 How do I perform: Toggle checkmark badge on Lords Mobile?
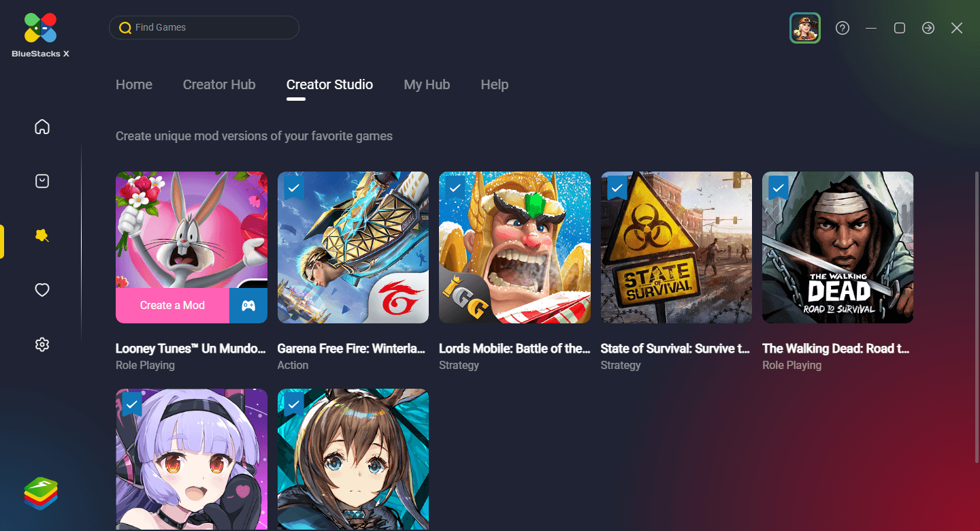click(455, 187)
